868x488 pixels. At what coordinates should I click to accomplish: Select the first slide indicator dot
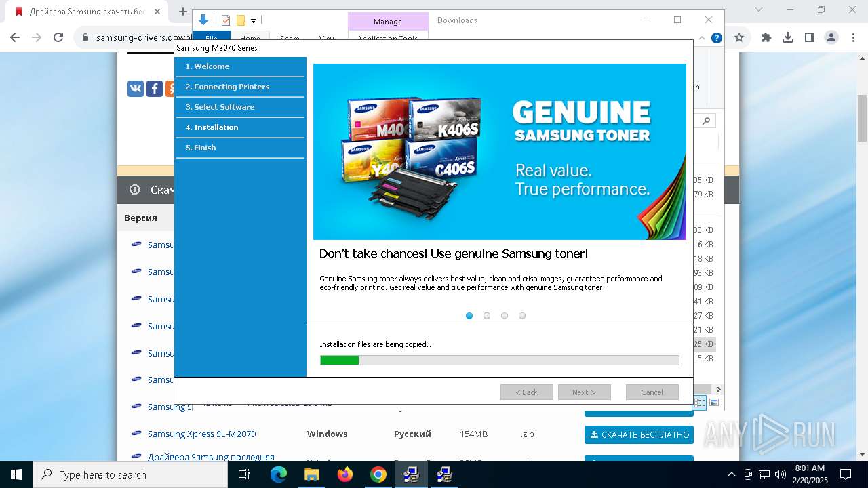[469, 316]
